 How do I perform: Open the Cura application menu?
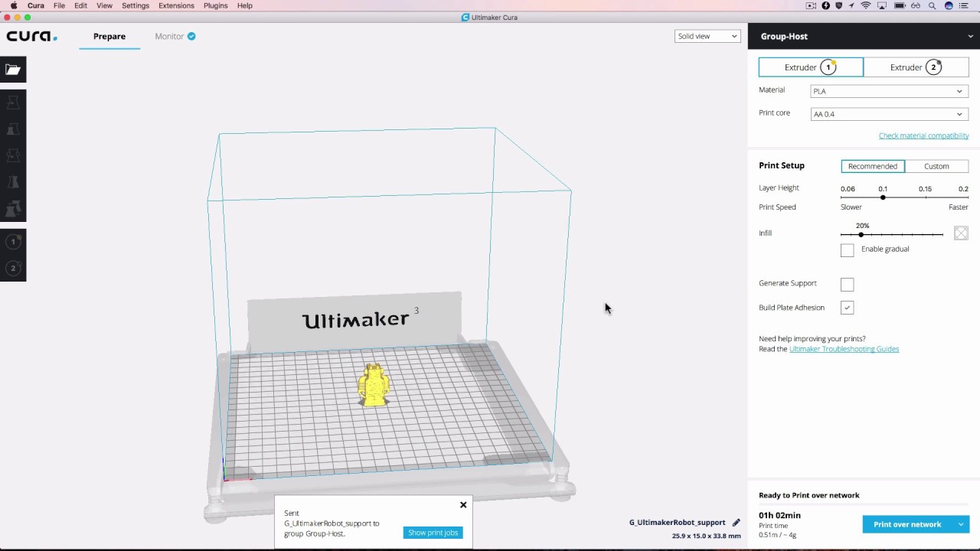point(36,5)
